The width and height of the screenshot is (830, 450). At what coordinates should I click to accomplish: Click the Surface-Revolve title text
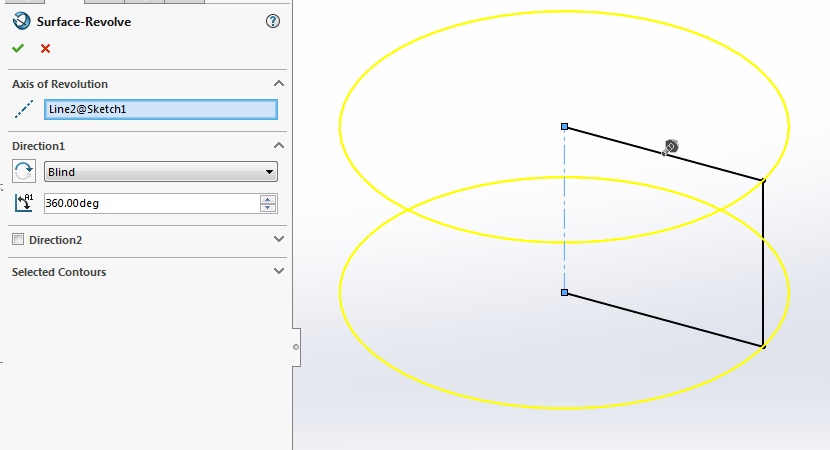tap(84, 22)
